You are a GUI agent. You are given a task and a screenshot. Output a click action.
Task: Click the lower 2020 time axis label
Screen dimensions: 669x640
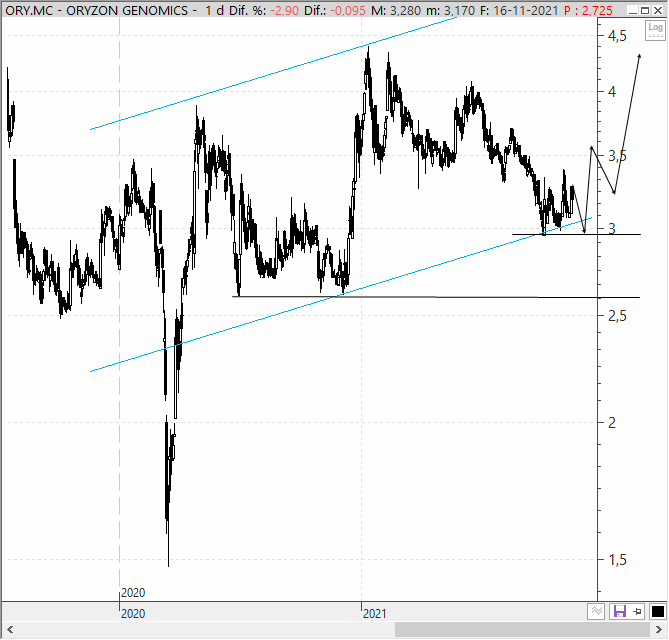pos(133,614)
